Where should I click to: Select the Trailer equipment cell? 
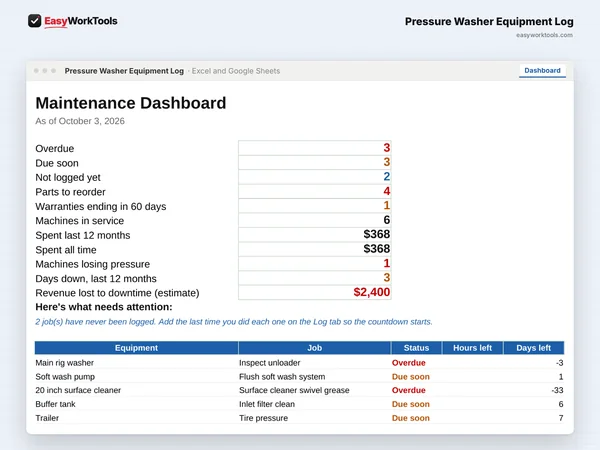click(x=136, y=418)
